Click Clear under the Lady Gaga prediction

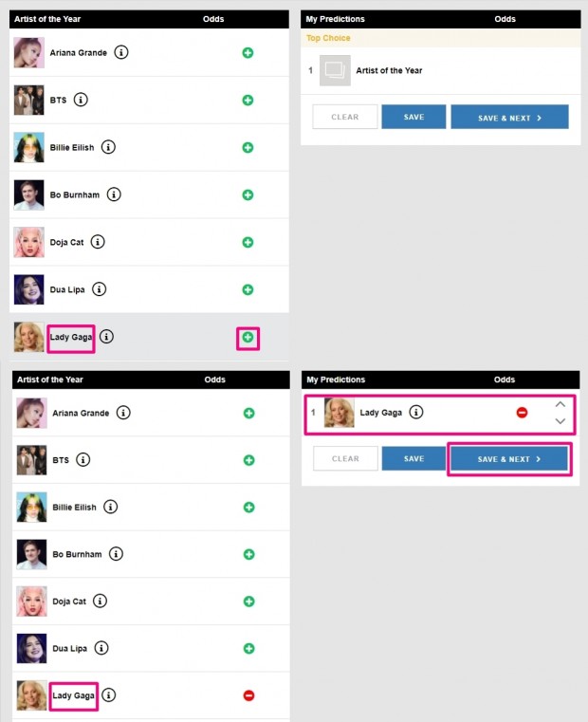pyautogui.click(x=345, y=458)
